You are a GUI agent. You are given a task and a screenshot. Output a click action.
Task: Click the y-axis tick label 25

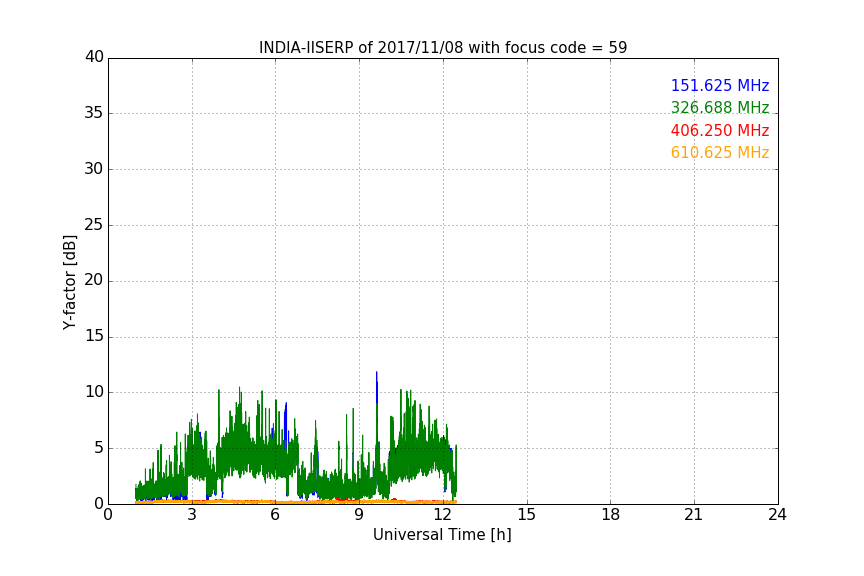click(94, 225)
